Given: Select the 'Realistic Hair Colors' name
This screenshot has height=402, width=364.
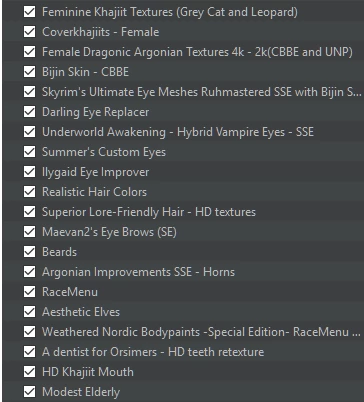Looking at the screenshot, I should tap(94, 192).
